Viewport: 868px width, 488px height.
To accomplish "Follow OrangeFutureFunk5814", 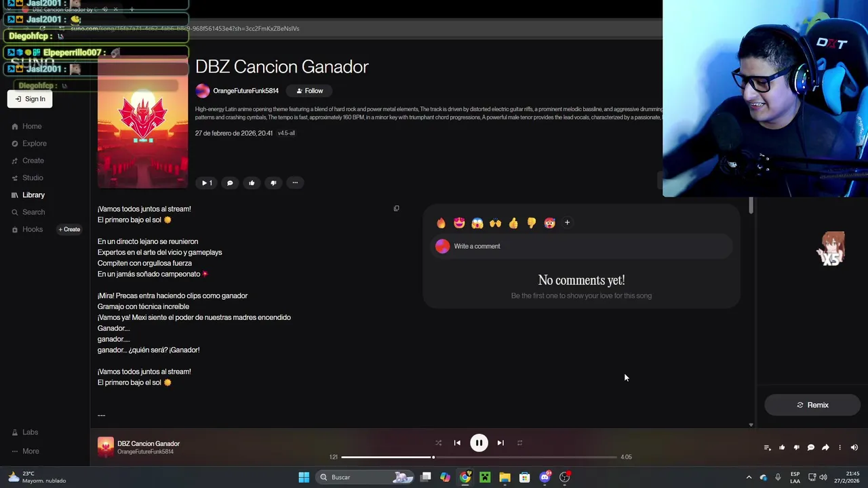I will click(x=309, y=91).
